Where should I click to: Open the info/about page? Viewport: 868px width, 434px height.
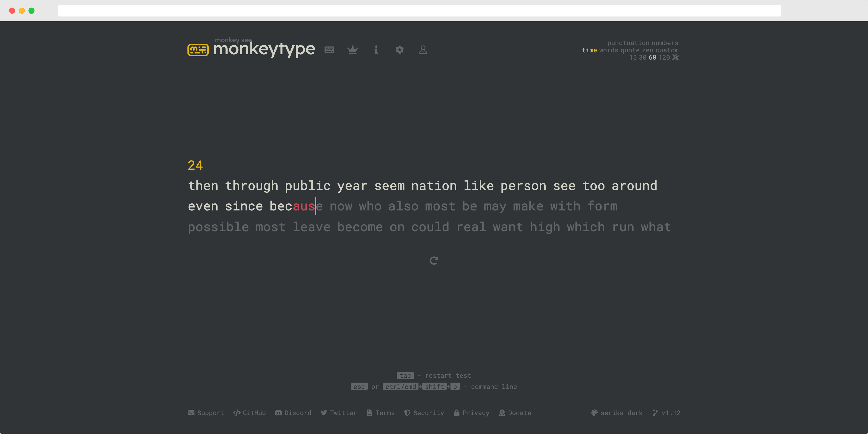pyautogui.click(x=376, y=49)
